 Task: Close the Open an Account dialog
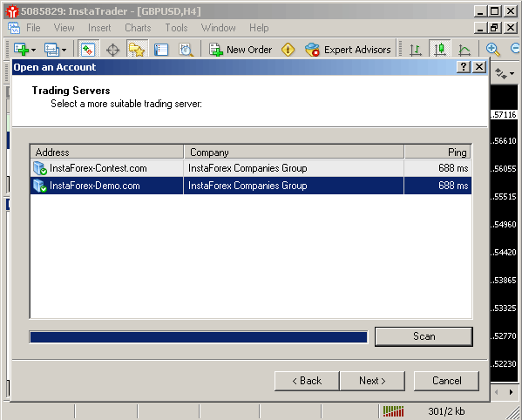479,67
